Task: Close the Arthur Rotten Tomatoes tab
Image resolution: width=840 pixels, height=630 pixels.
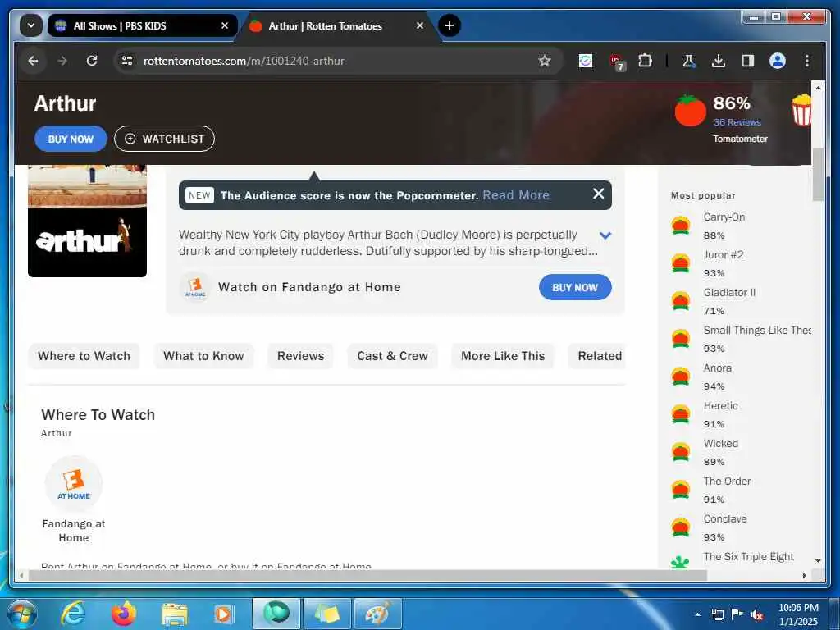Action: coord(419,25)
